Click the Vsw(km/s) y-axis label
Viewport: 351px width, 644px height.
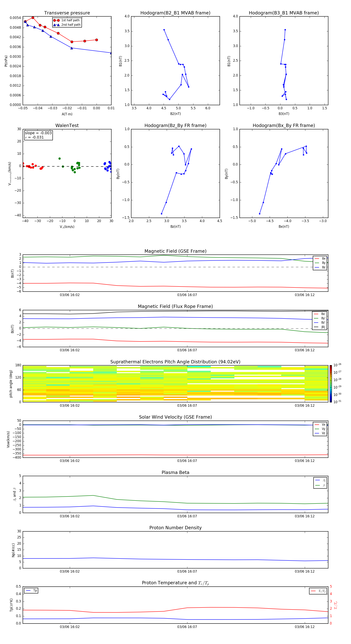(x=8, y=439)
